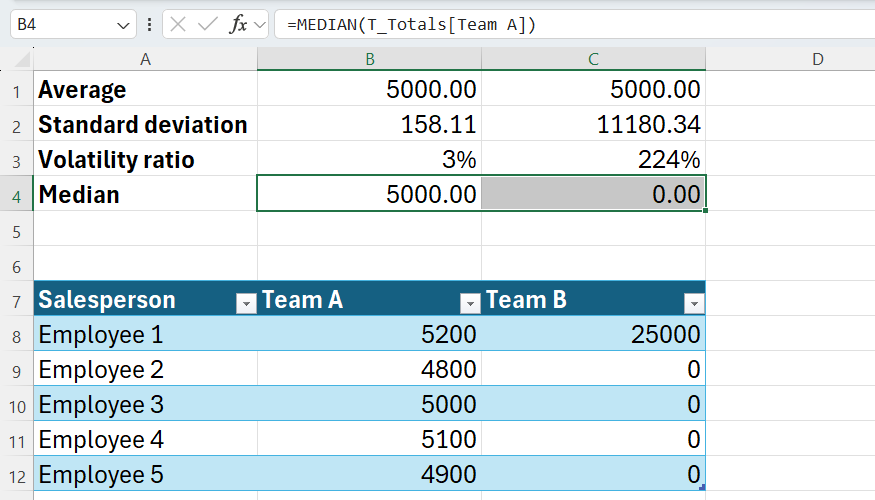Click the Team B median cell showing 0.00
The height and width of the screenshot is (500, 875).
coord(593,194)
